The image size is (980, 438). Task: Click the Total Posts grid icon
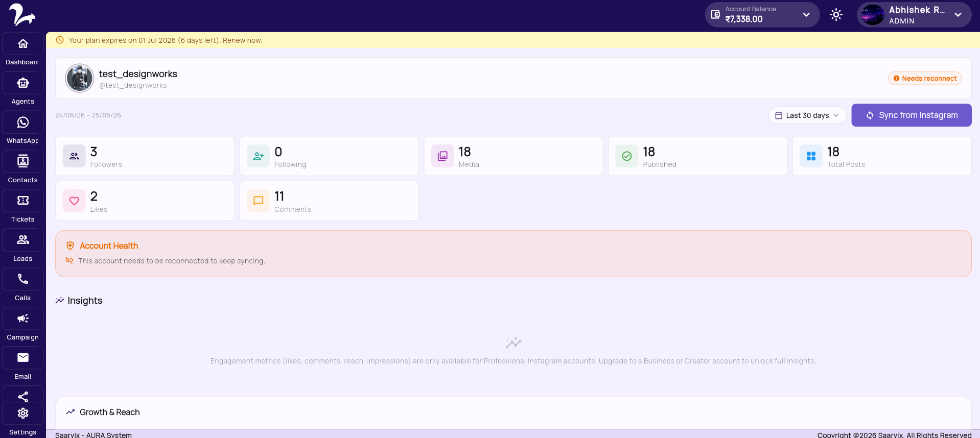pyautogui.click(x=811, y=156)
